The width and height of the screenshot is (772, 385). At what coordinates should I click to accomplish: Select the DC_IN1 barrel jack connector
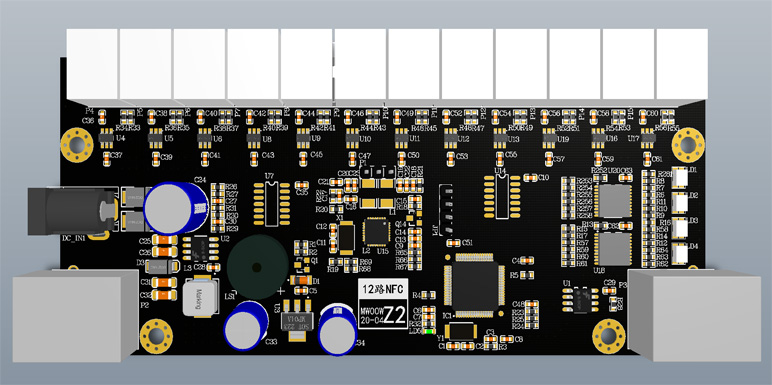coord(70,211)
